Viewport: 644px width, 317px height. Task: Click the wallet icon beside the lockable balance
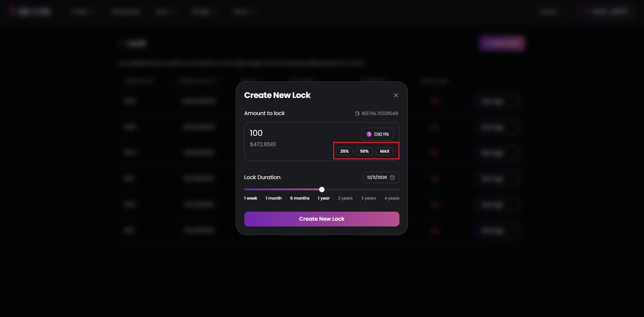(x=357, y=113)
